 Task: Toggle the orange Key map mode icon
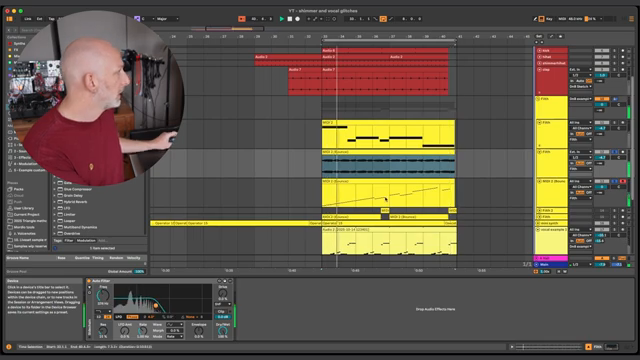tap(541, 19)
